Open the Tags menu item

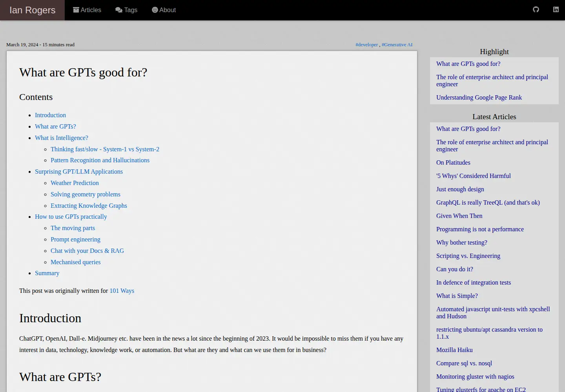[x=126, y=10]
